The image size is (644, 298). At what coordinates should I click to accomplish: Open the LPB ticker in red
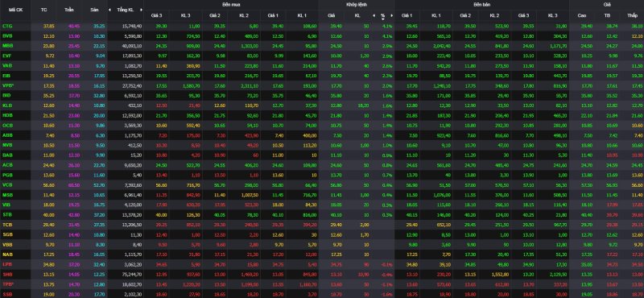pyautogui.click(x=7, y=264)
